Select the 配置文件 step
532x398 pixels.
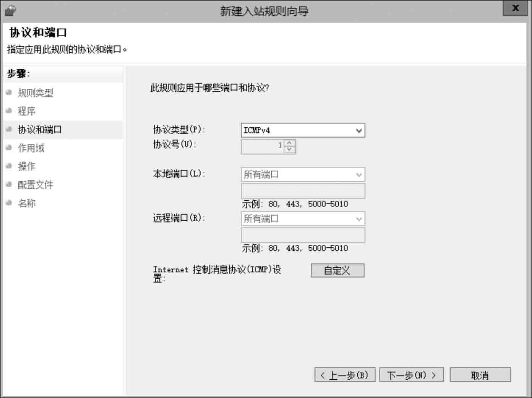coord(36,185)
